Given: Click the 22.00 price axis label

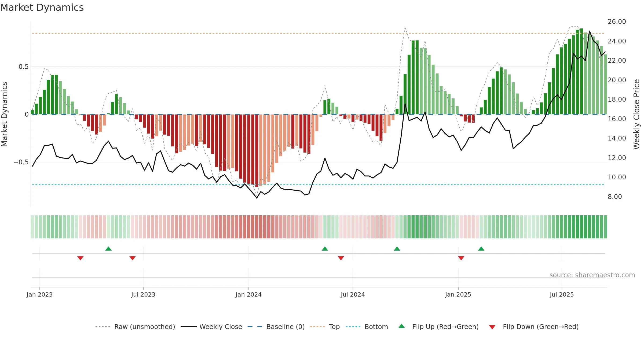Looking at the screenshot, I should tap(617, 61).
